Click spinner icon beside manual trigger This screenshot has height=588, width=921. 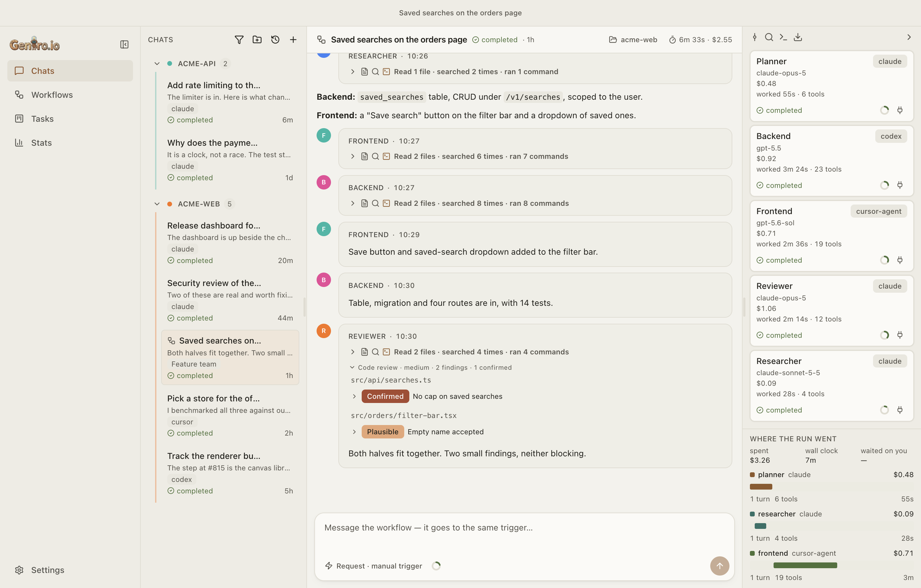[x=436, y=566]
